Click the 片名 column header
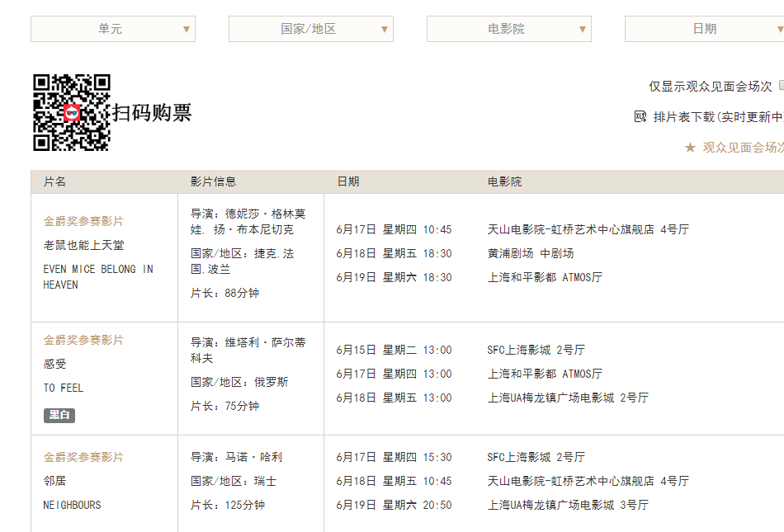This screenshot has width=784, height=532. [x=55, y=181]
